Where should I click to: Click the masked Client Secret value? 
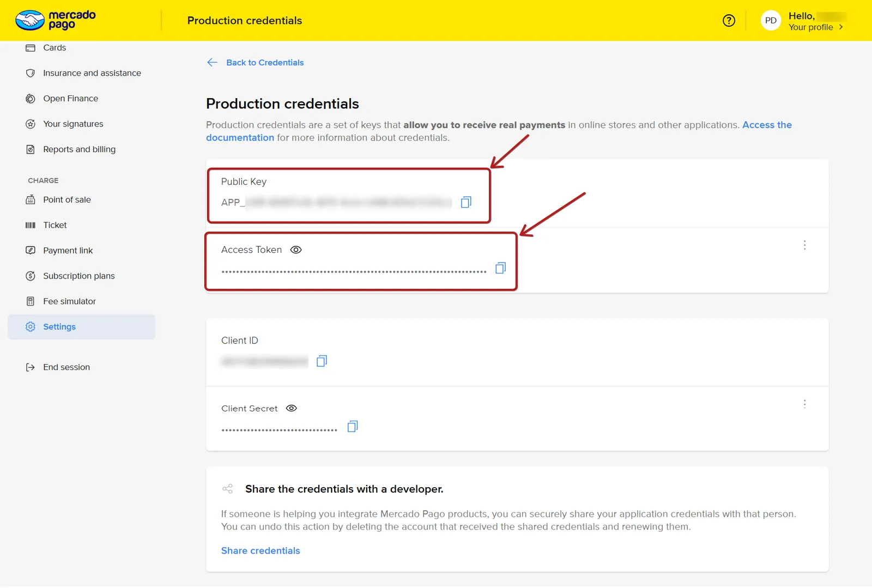(279, 430)
